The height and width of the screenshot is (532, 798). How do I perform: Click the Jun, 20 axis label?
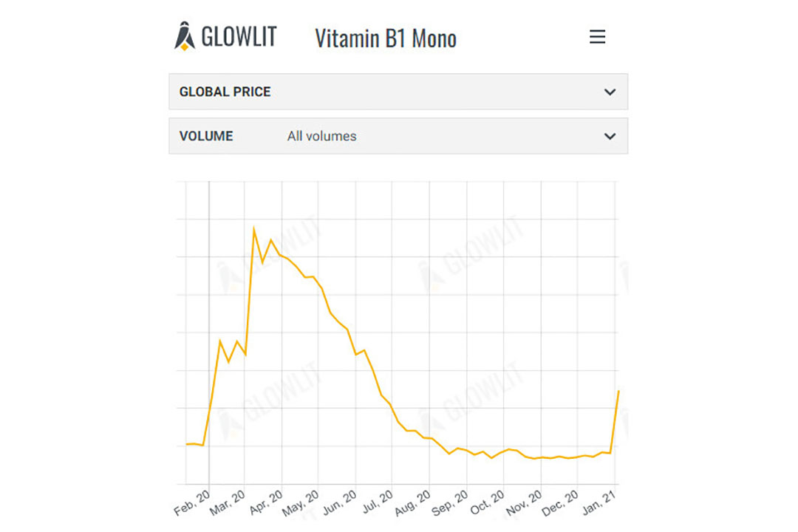(339, 503)
